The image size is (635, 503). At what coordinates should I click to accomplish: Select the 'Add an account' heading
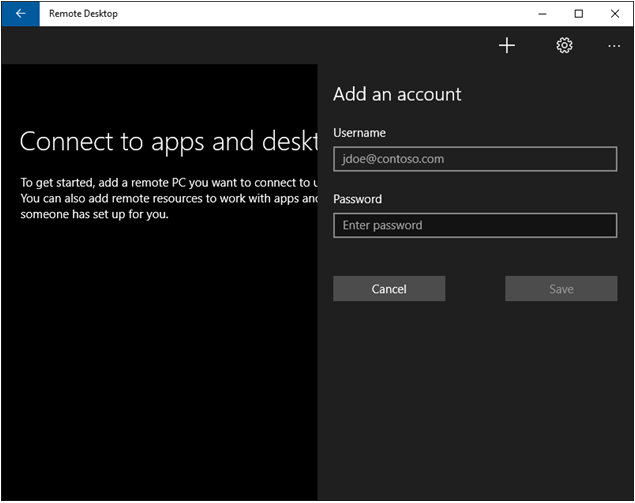[397, 95]
